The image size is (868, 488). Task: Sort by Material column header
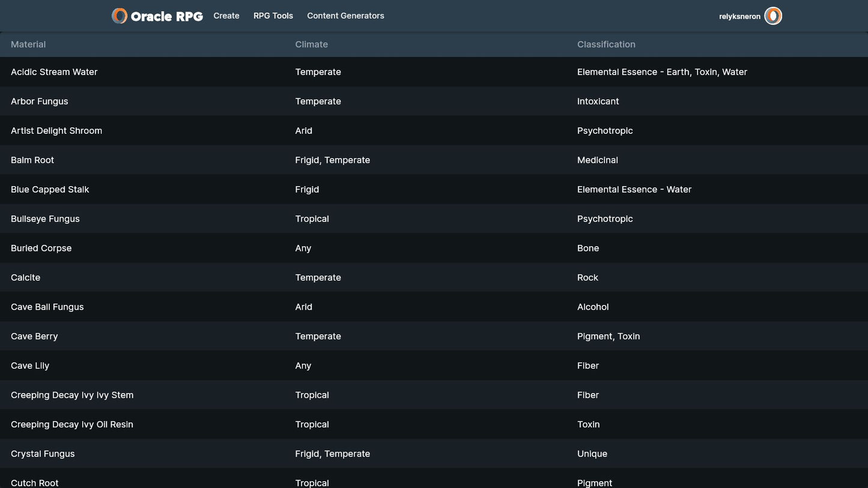[x=28, y=44]
